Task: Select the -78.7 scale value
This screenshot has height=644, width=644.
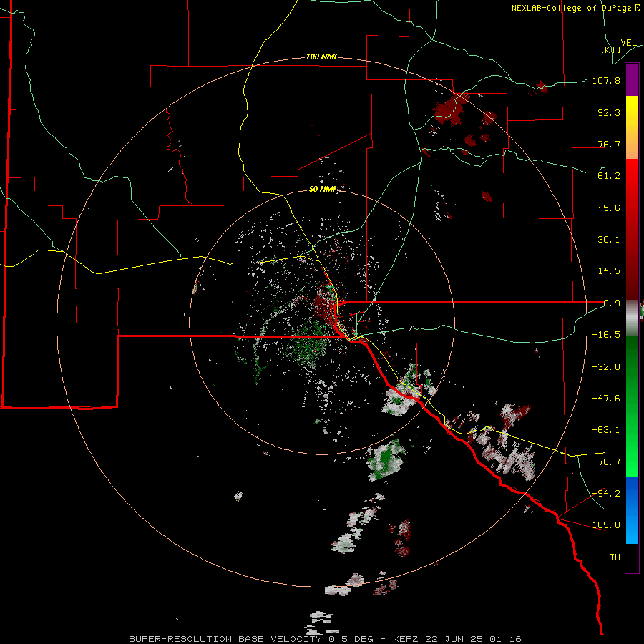Action: 606,462
